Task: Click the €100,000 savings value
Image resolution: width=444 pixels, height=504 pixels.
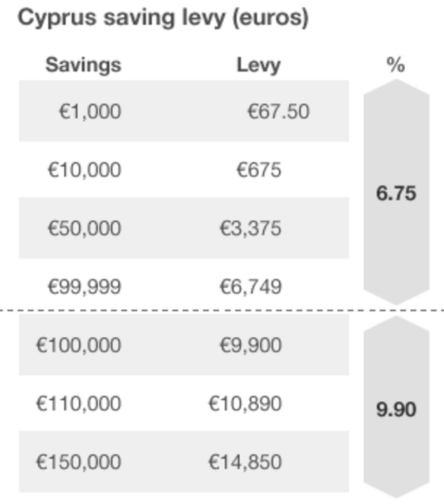Action: (x=79, y=345)
